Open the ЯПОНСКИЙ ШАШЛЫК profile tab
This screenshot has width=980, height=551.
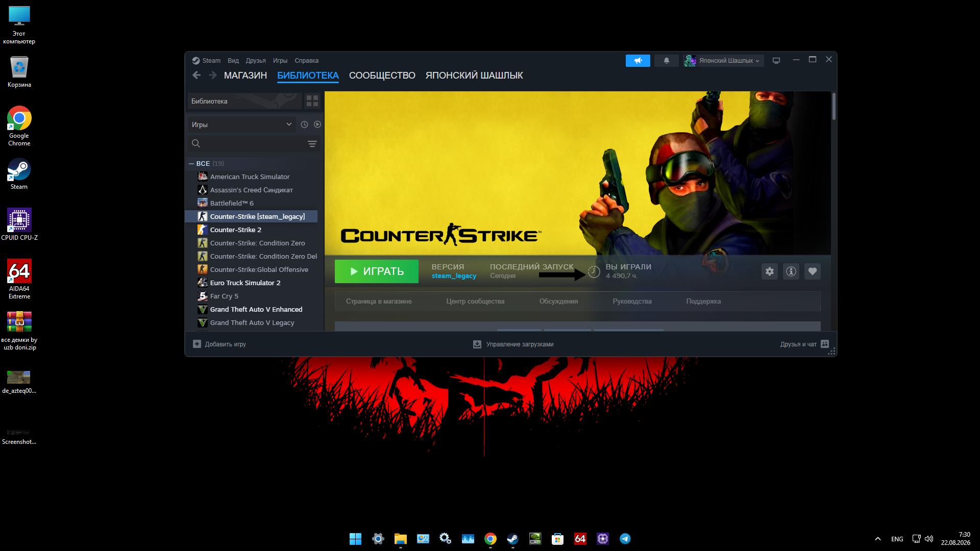(x=474, y=76)
